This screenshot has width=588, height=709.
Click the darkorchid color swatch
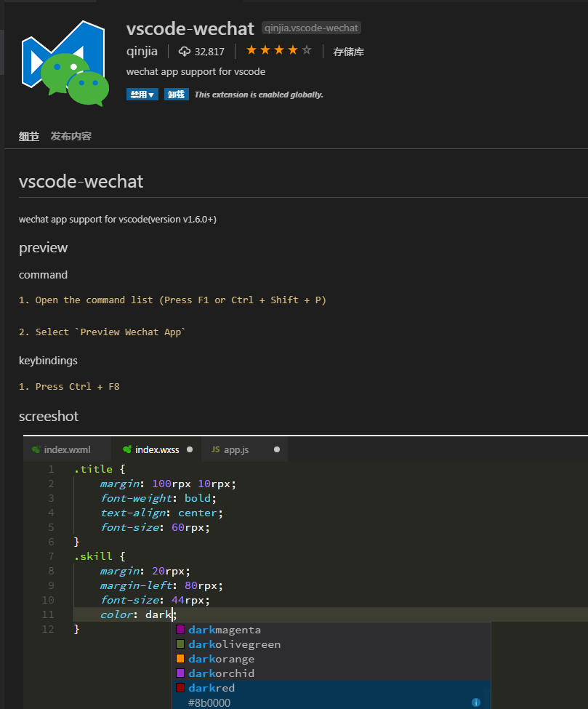click(180, 673)
